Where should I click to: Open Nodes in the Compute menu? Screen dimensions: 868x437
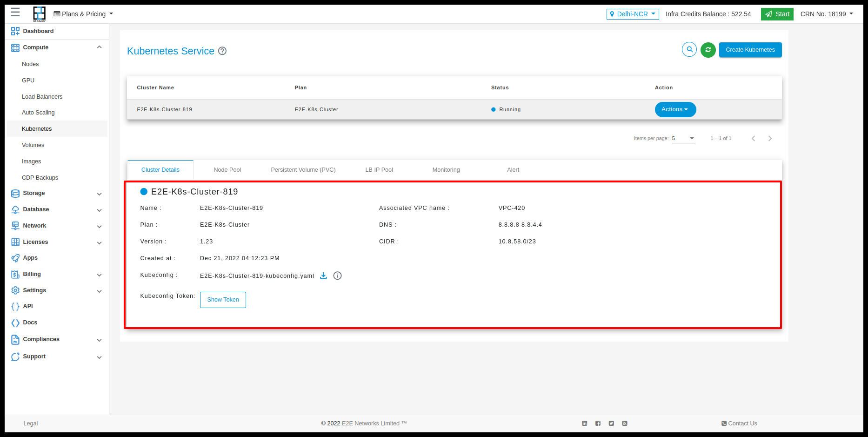pyautogui.click(x=30, y=64)
